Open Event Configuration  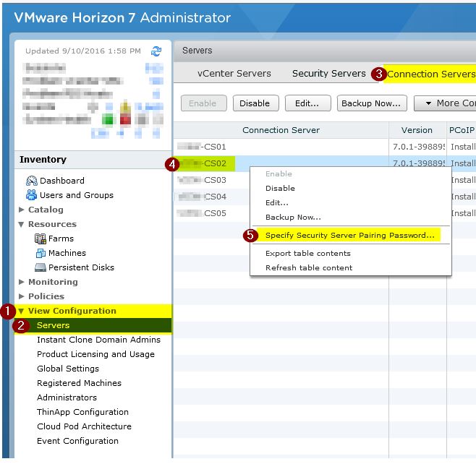[77, 441]
